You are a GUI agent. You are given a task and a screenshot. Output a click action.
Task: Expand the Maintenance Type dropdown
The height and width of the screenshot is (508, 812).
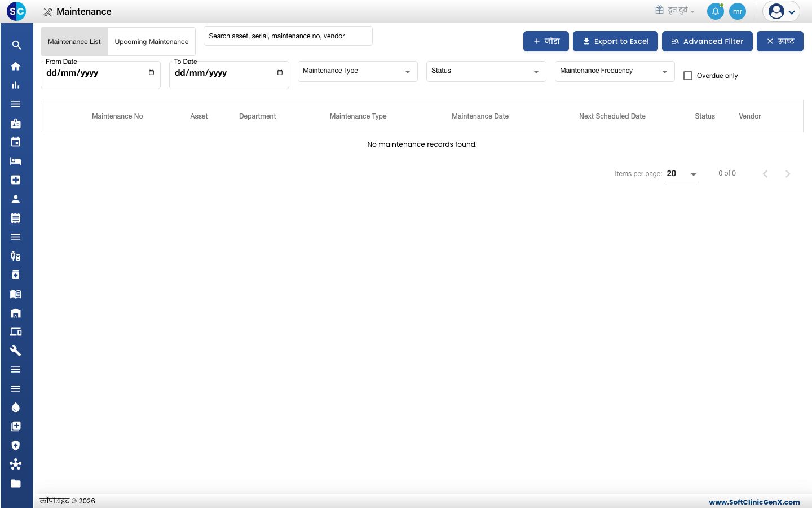pos(358,71)
